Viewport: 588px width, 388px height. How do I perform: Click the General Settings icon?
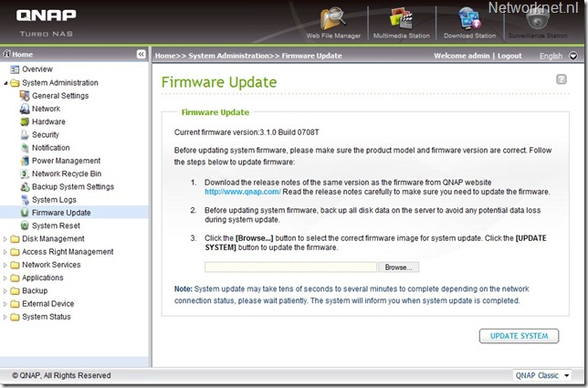(x=25, y=96)
